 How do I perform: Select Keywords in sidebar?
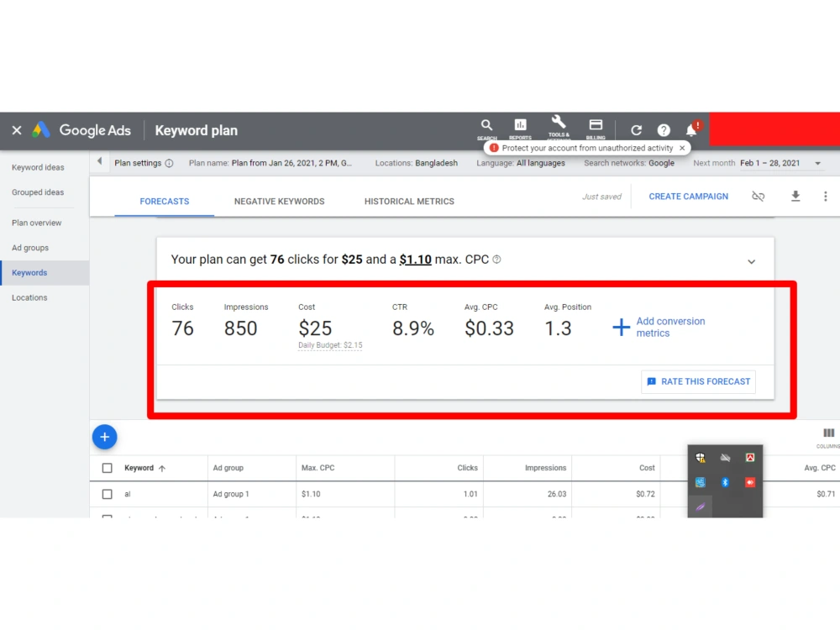pyautogui.click(x=45, y=273)
